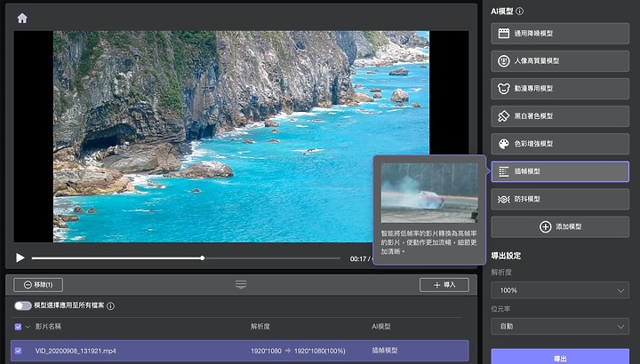Click the 解析度 column header in file list
The width and height of the screenshot is (640, 364).
point(260,327)
